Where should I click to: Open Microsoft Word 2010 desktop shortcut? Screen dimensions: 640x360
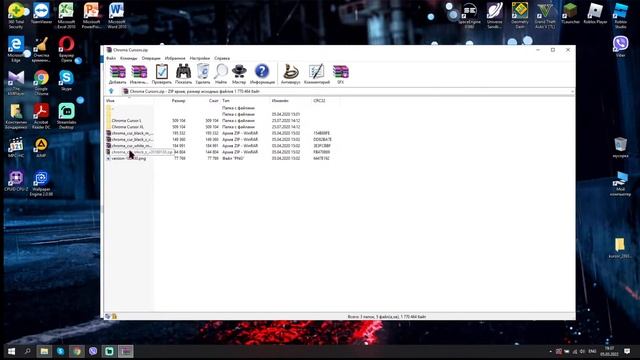click(117, 16)
